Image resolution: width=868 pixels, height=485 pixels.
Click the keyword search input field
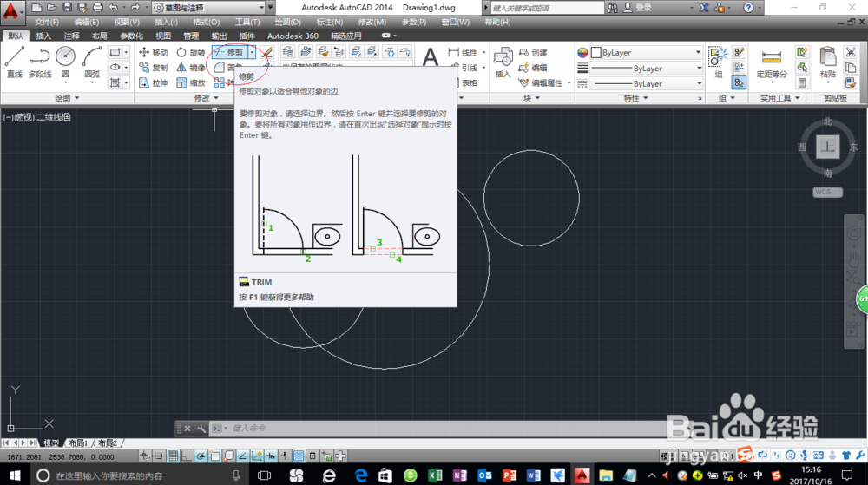tap(547, 8)
